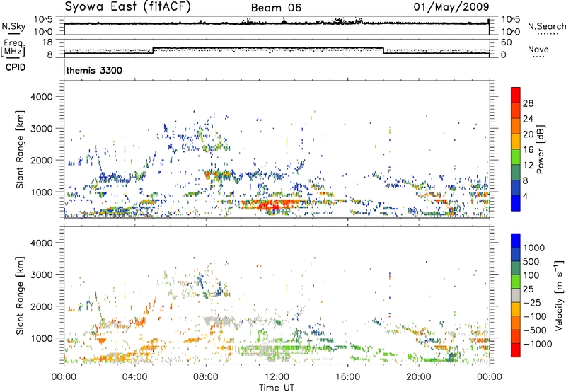The width and height of the screenshot is (566, 392).
Task: Click the '60' right-axis Nave tick
Action: [x=506, y=42]
